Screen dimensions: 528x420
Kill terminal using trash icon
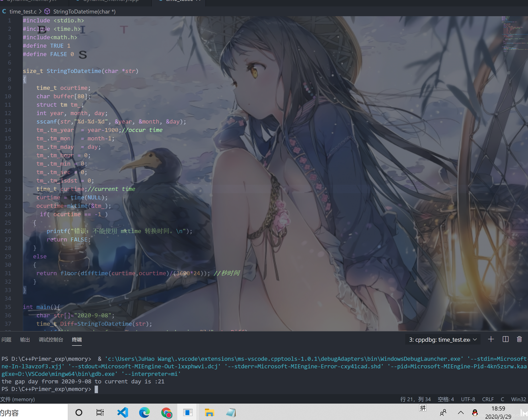coord(519,339)
